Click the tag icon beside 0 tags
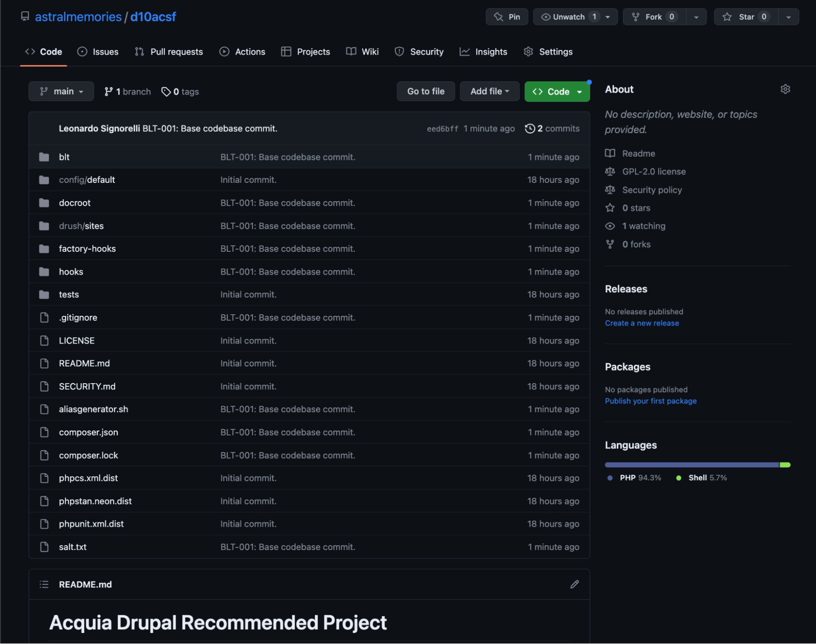The image size is (816, 644). click(166, 91)
